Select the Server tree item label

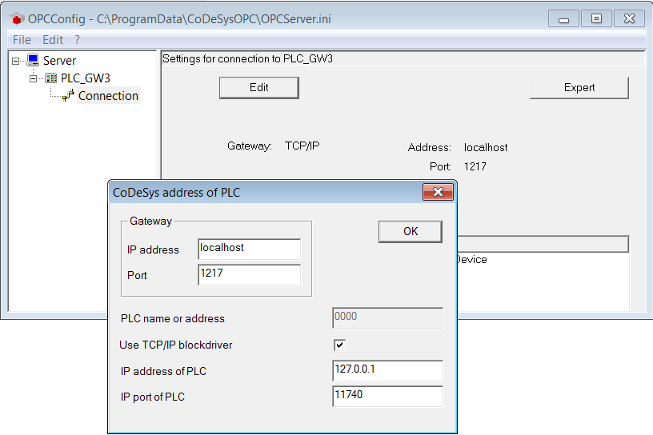(60, 61)
